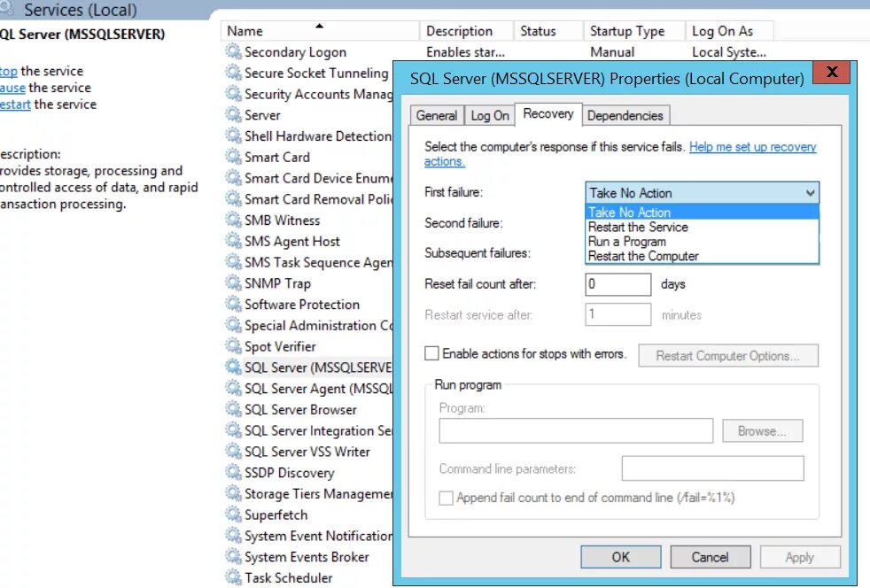The height and width of the screenshot is (588, 870).
Task: Click Cancel in the Properties dialog
Action: click(711, 557)
